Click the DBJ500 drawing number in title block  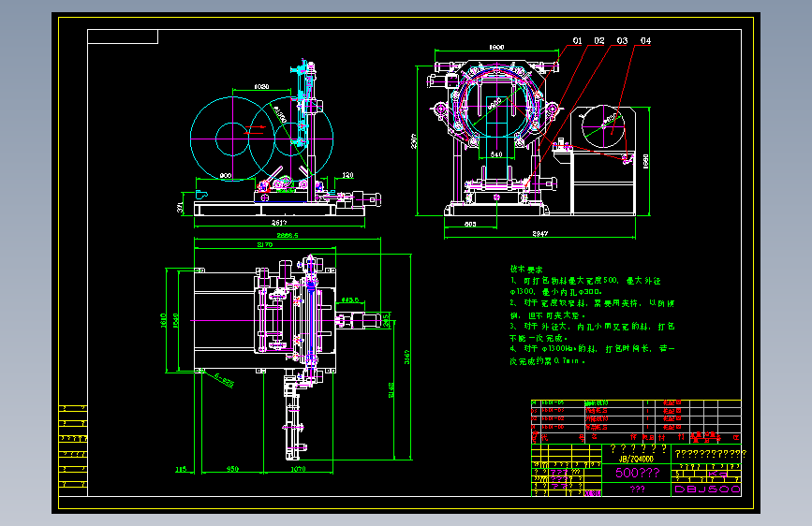(707, 489)
